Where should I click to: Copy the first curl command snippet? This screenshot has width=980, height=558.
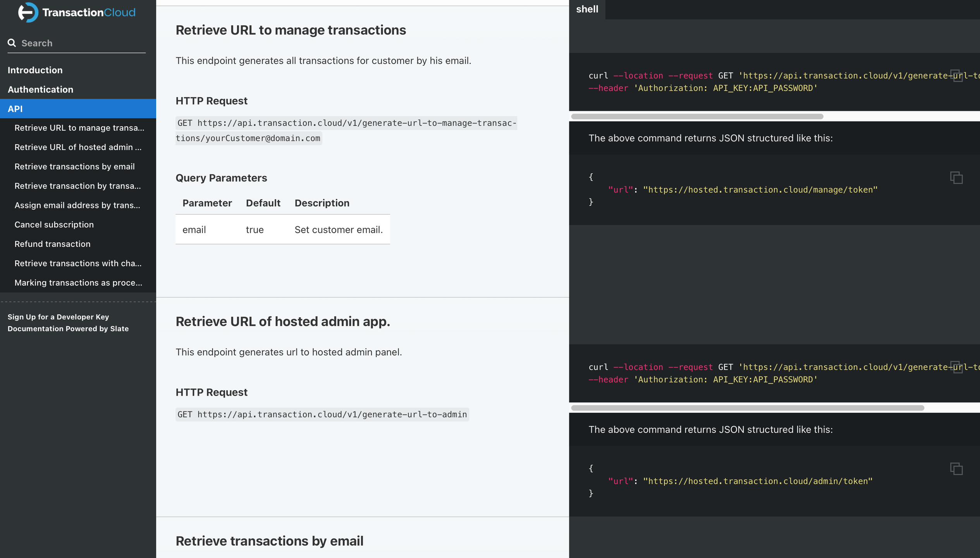pyautogui.click(x=956, y=76)
